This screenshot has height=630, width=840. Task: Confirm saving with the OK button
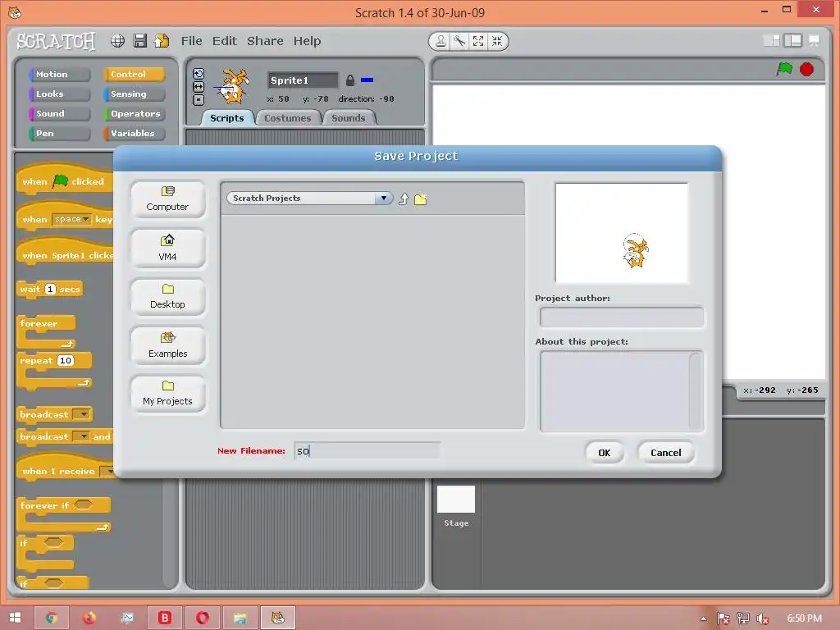pyautogui.click(x=605, y=453)
